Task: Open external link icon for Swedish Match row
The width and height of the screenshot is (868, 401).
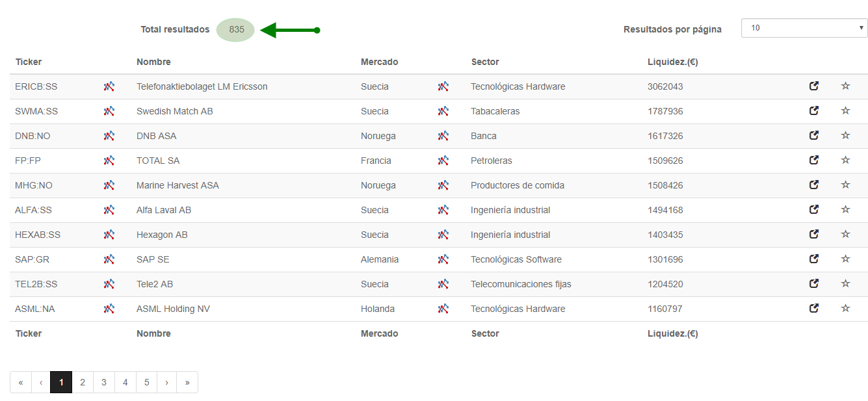Action: point(814,110)
